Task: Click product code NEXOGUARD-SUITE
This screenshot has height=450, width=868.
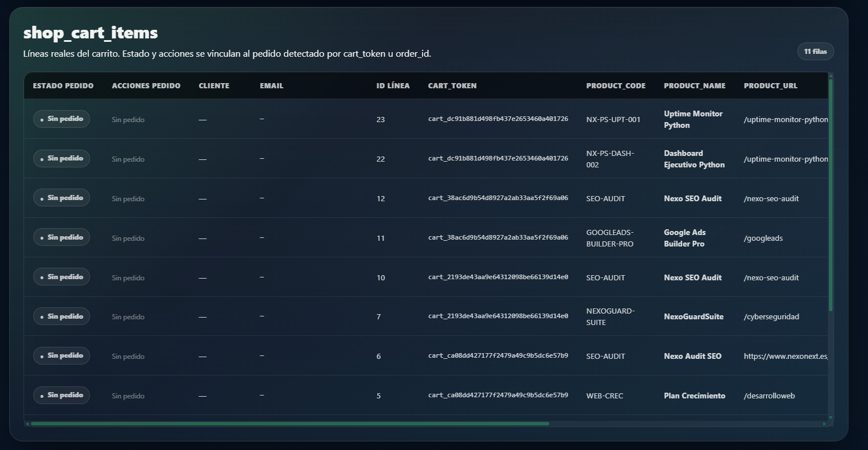Action: point(611,316)
